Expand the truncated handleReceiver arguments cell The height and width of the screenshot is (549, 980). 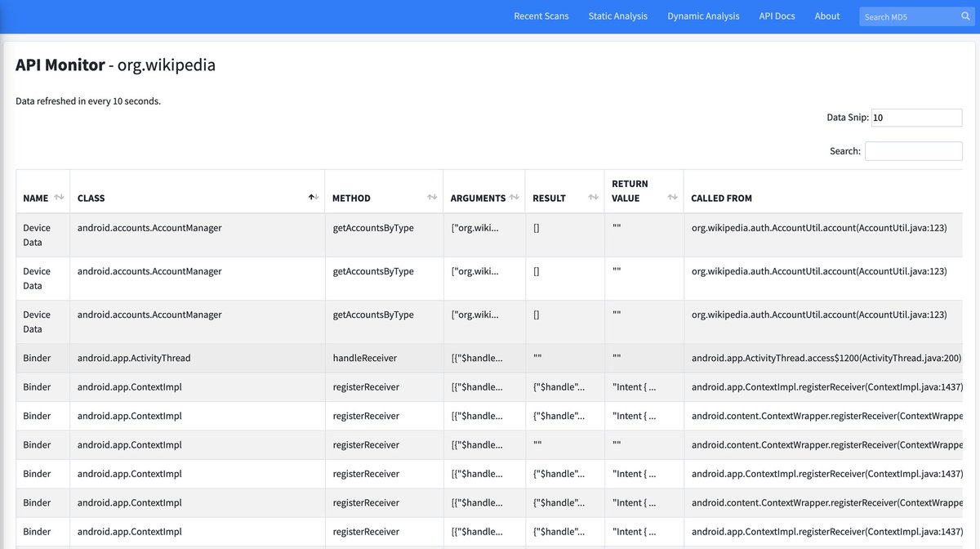476,357
